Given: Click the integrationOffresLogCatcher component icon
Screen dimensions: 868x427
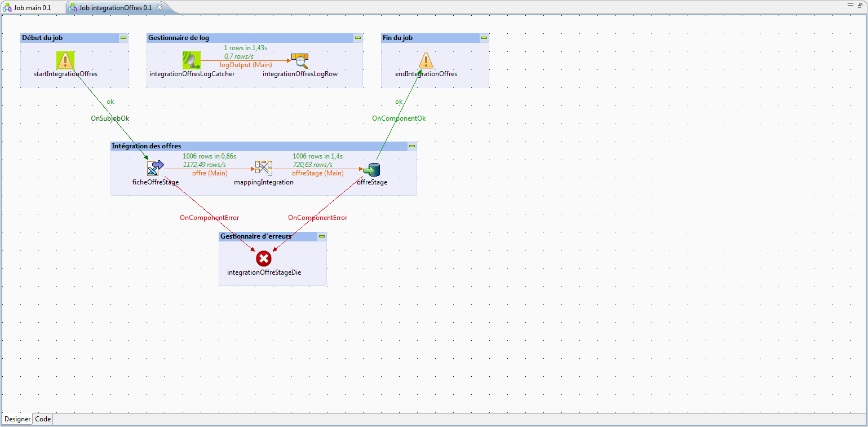Looking at the screenshot, I should [x=192, y=60].
